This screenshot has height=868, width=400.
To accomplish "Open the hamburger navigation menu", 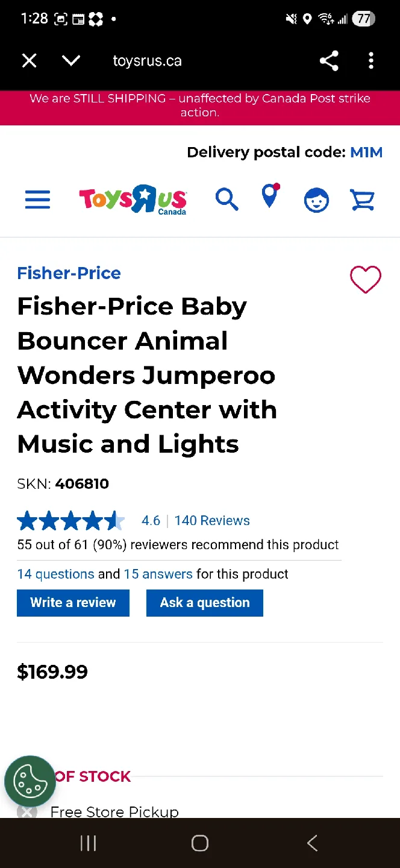I will [x=37, y=200].
